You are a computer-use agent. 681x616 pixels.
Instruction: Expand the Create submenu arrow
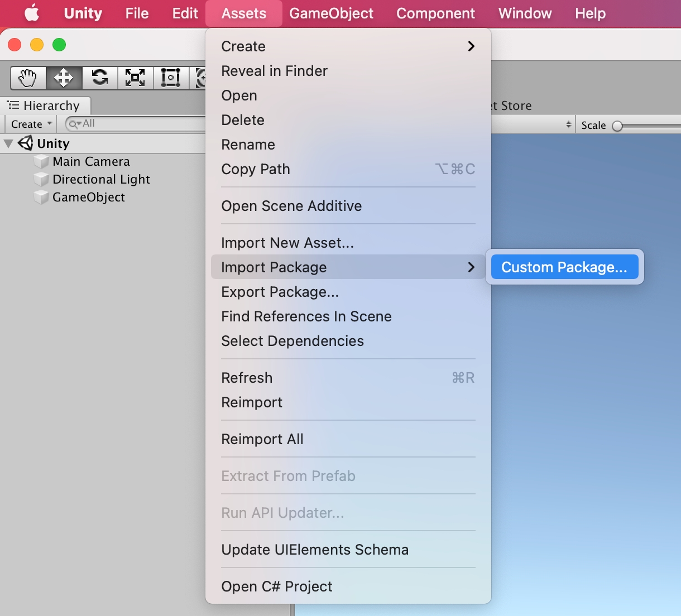(x=471, y=46)
